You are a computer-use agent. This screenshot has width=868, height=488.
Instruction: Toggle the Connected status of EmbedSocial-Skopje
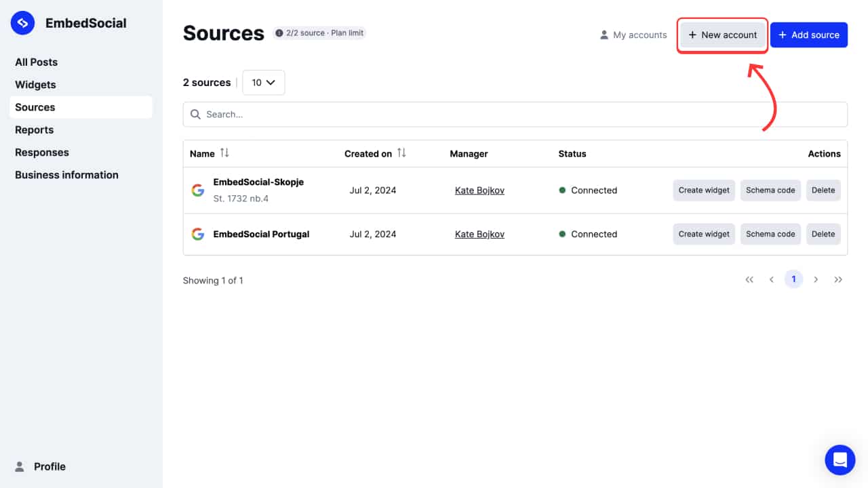click(x=589, y=190)
